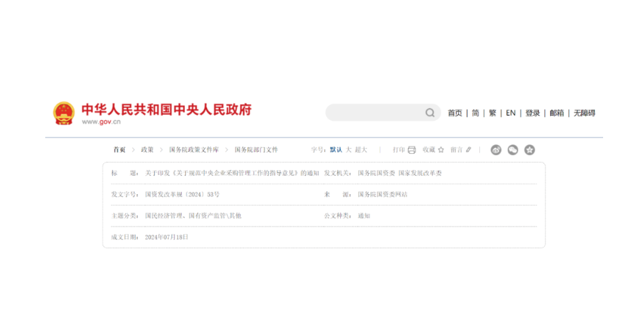The width and height of the screenshot is (644, 333).
Task: Click the pencil icon to leave message
Action: pos(469,150)
